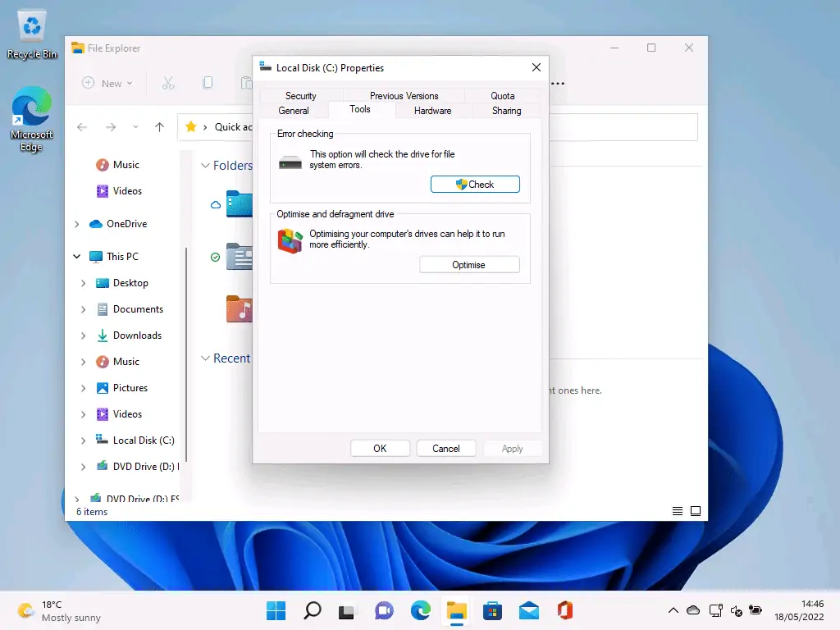Show hidden icons in the system tray
This screenshot has width=840, height=630.
[x=673, y=610]
